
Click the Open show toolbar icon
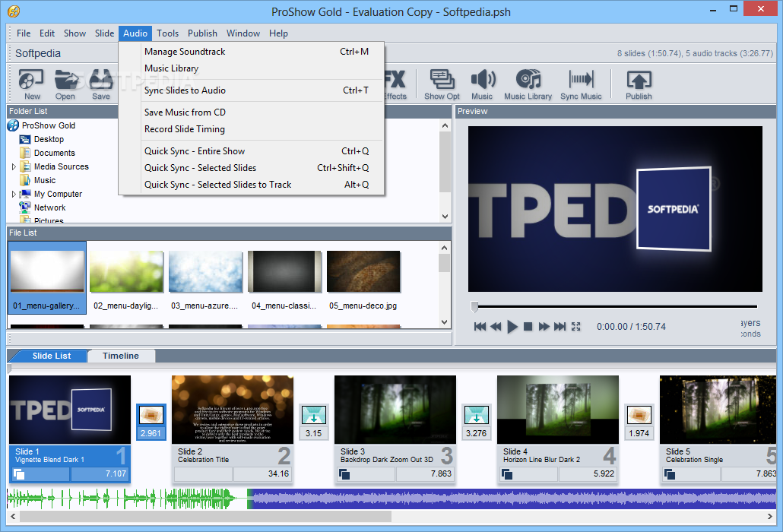[65, 84]
